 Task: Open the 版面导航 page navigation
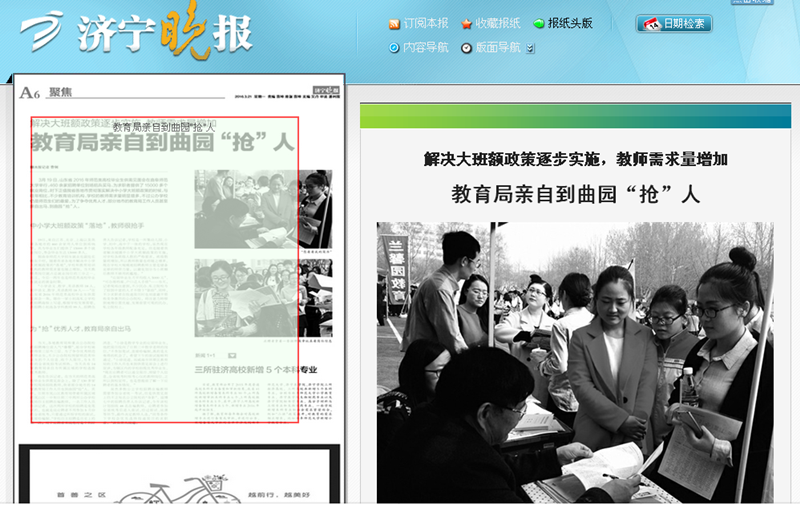[x=497, y=48]
